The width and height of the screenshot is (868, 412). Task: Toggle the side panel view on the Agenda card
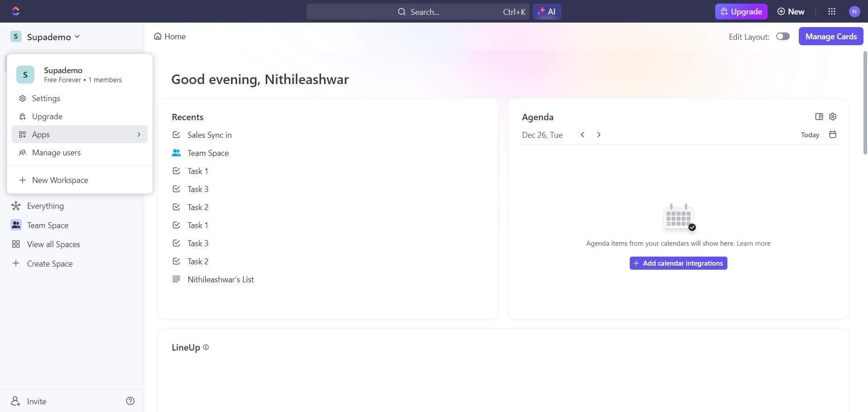[x=819, y=117]
